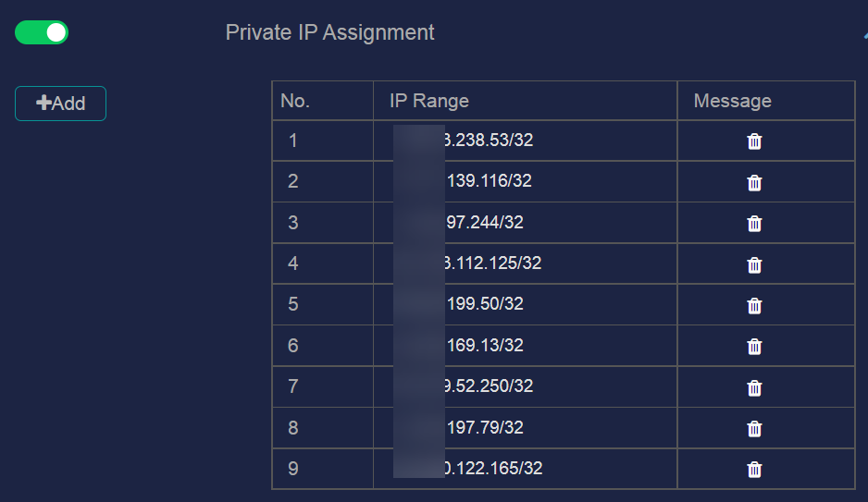Viewport: 868px width, 502px height.
Task: Remove row 3 using its trash icon
Action: click(754, 224)
